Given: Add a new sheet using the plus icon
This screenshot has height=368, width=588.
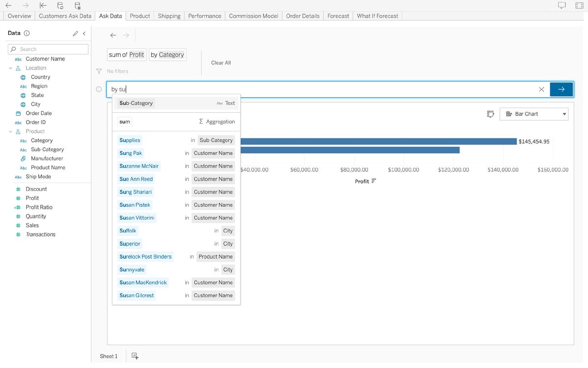Looking at the screenshot, I should (135, 356).
